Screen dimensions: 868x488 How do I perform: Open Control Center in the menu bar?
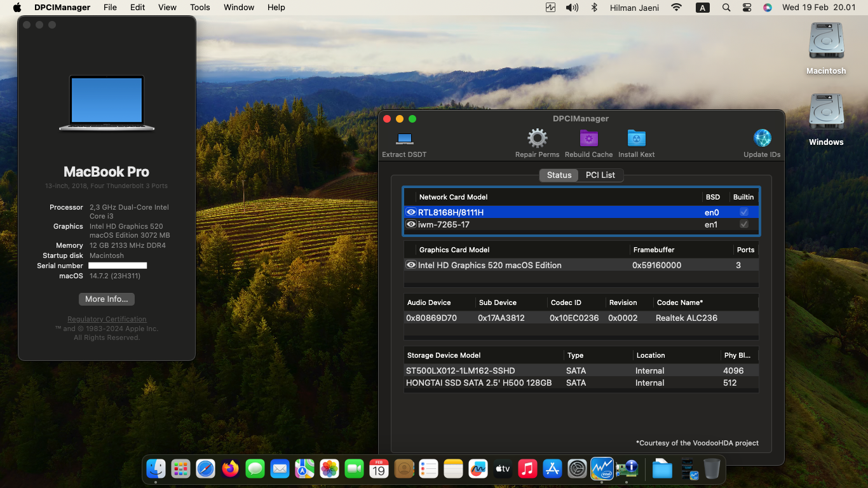pos(747,8)
